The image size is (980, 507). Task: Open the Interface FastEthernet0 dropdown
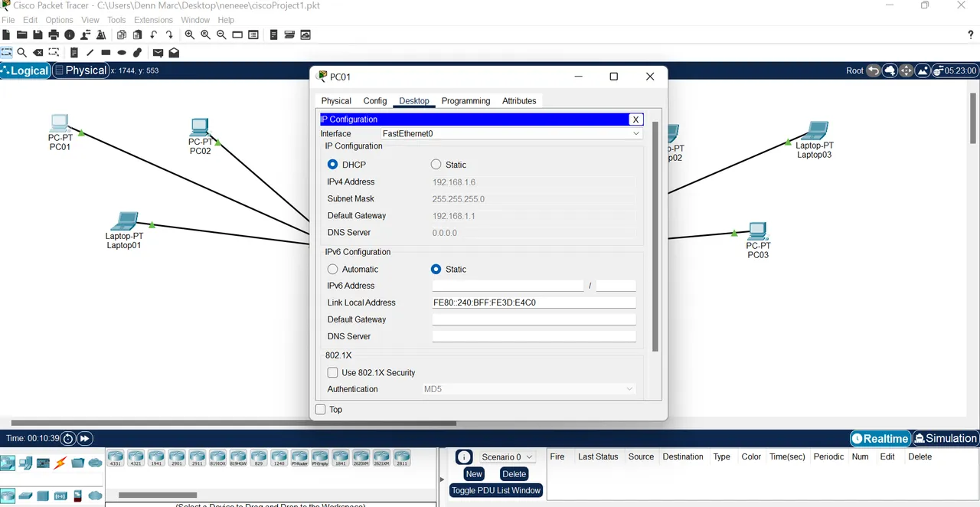tap(511, 133)
